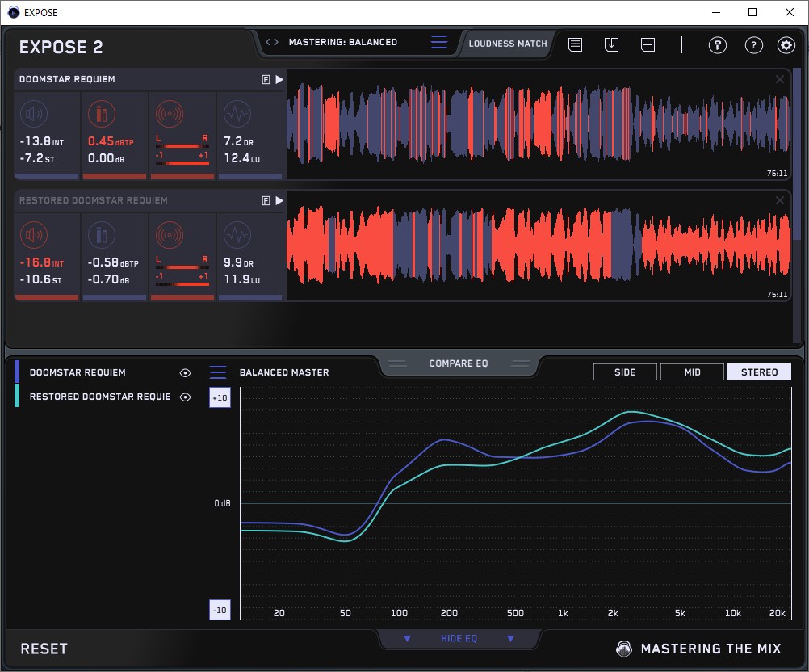Click the loudness speaker icon for Doomstar Requiem

click(x=34, y=114)
